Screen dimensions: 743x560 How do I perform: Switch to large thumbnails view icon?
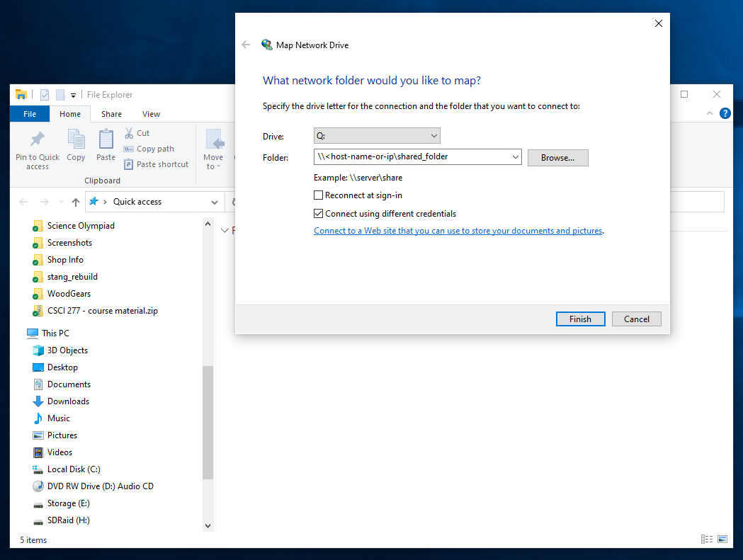722,539
